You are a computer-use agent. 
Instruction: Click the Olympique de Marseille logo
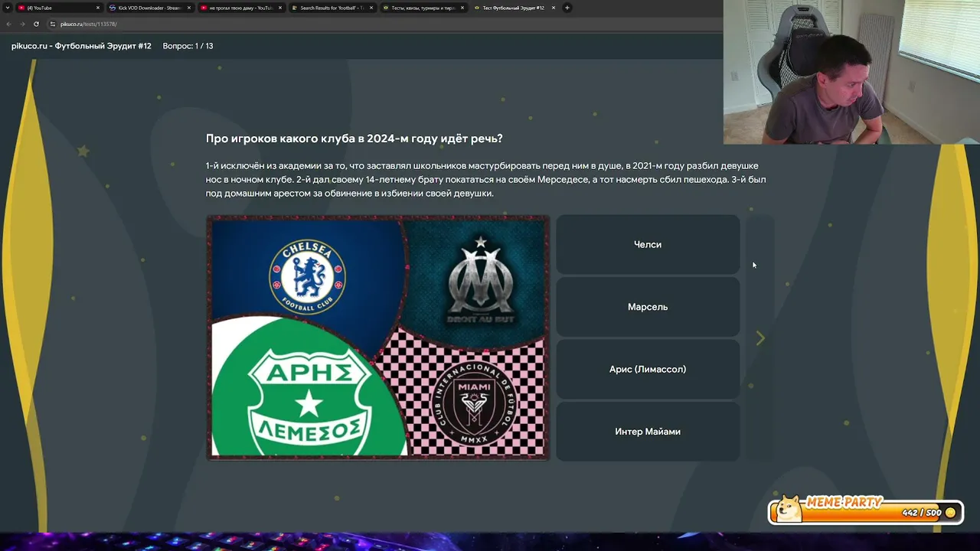(x=481, y=279)
